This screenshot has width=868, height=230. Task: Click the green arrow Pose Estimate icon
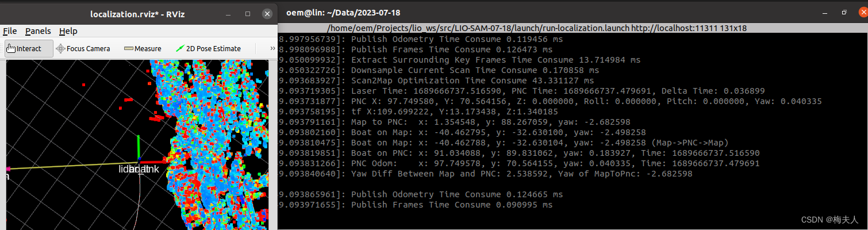tap(180, 49)
